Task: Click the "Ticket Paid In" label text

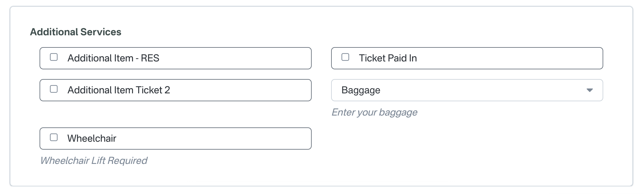Action: click(388, 58)
